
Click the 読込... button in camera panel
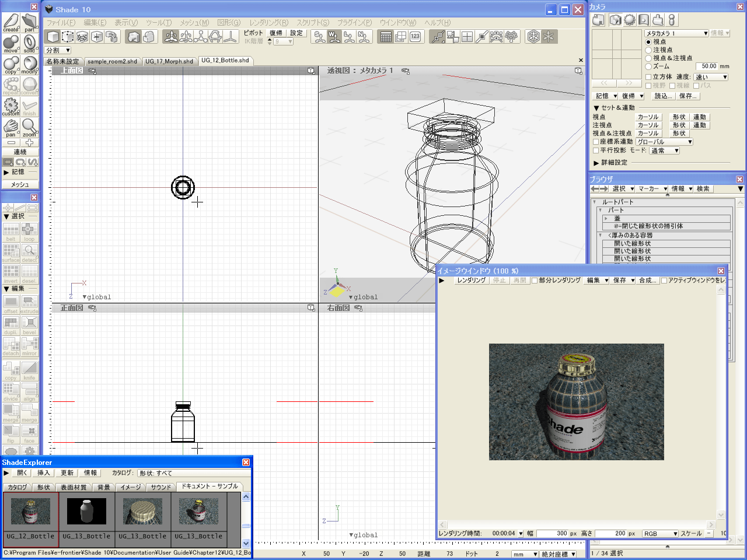point(662,96)
